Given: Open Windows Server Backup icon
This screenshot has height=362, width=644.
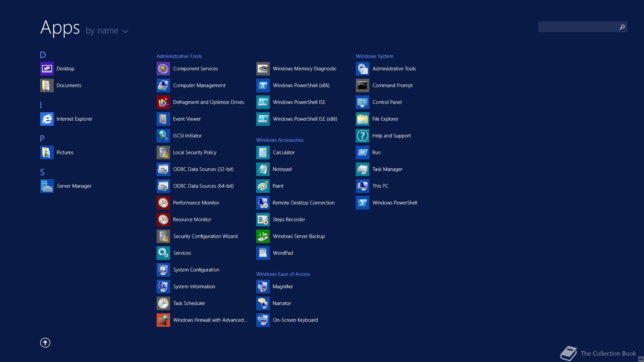Looking at the screenshot, I should [263, 236].
